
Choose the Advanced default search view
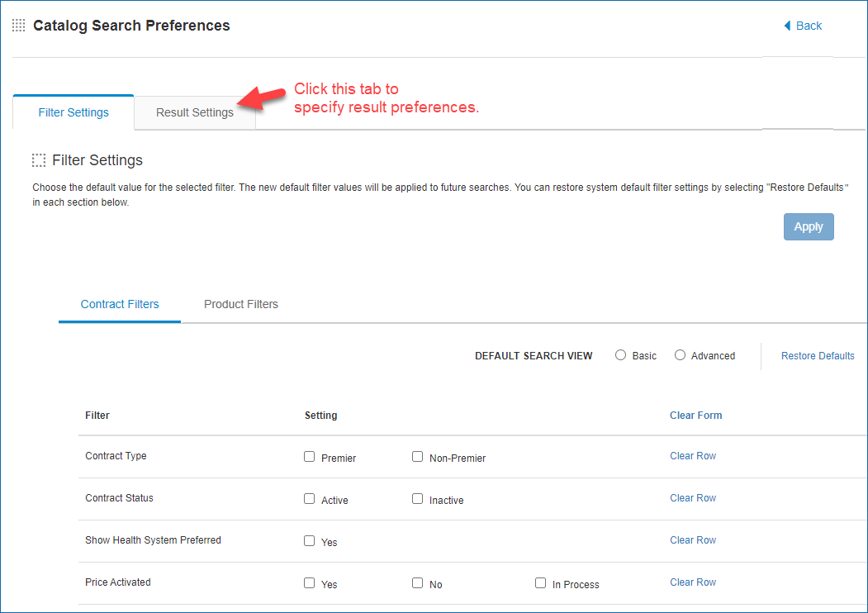[x=680, y=355]
